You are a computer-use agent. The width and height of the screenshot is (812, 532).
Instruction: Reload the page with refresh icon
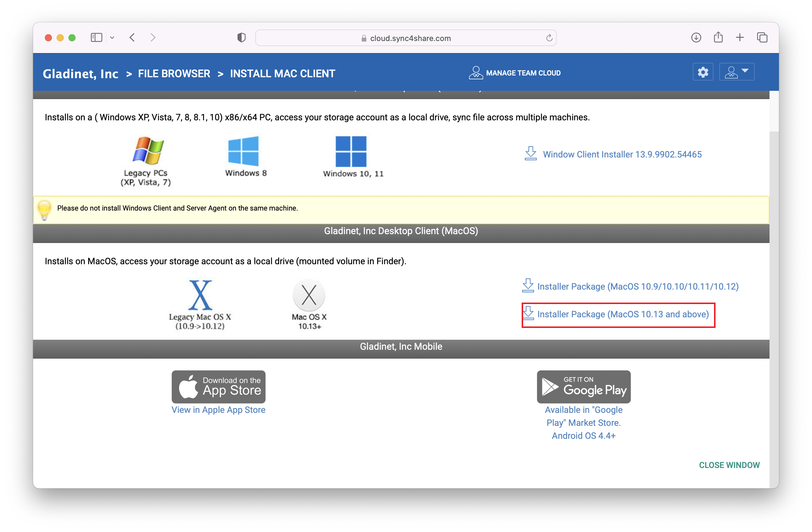[549, 38]
